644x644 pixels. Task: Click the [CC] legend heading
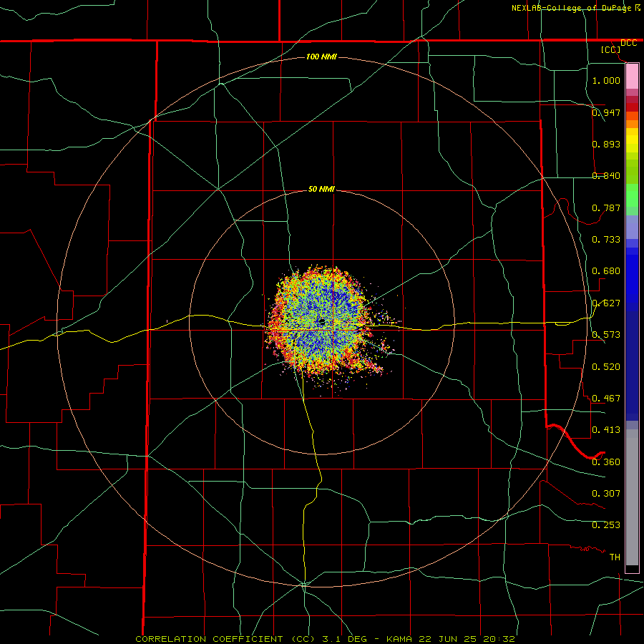pyautogui.click(x=611, y=49)
